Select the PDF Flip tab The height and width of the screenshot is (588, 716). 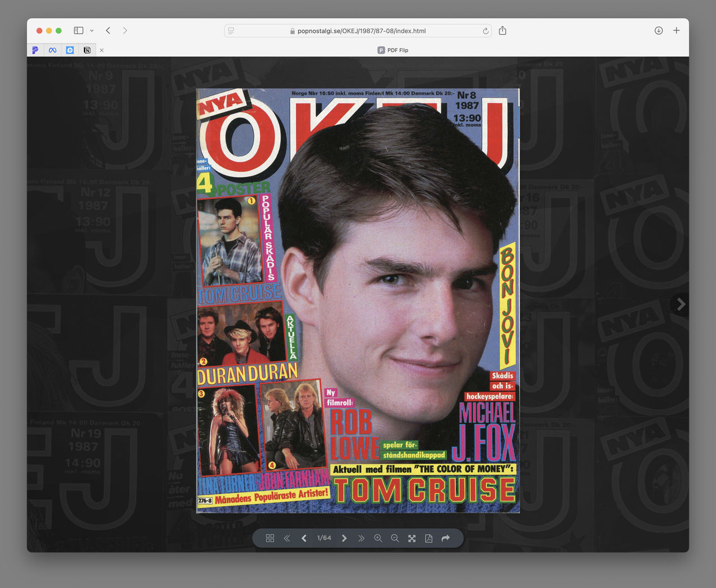tap(393, 50)
